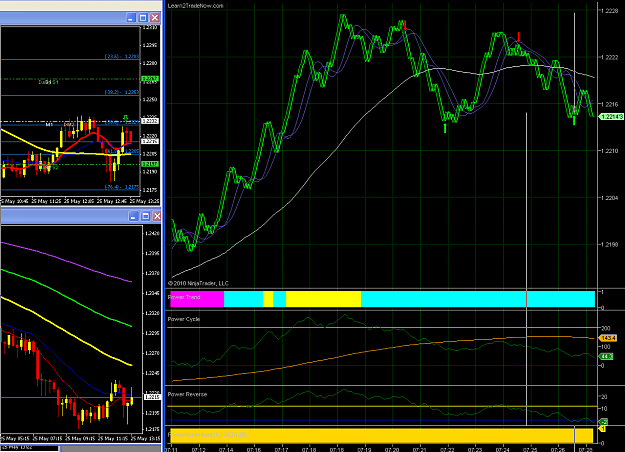Select the green buy marker below 07:22 low
This screenshot has width=625, height=452.
(x=445, y=128)
